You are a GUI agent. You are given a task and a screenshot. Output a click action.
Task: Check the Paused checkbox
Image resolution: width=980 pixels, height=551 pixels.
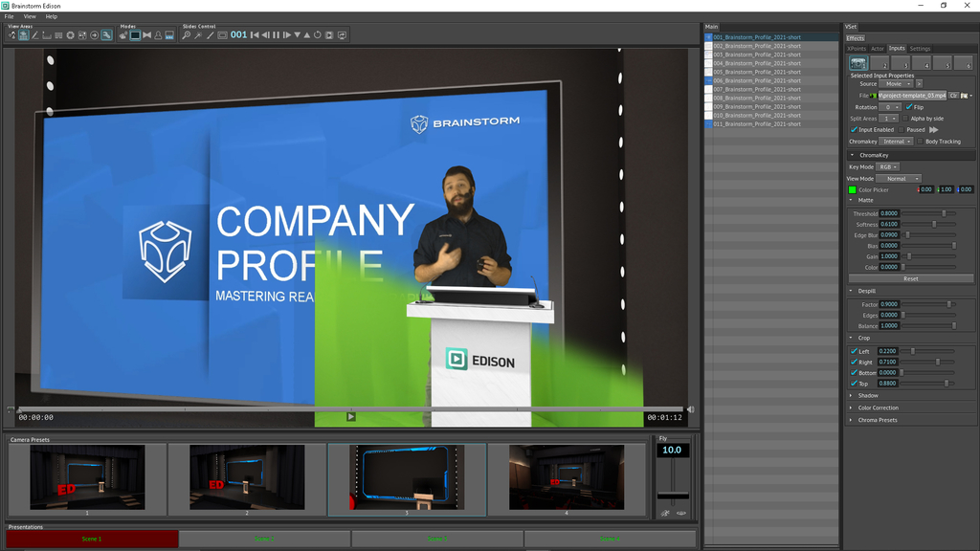coord(902,130)
